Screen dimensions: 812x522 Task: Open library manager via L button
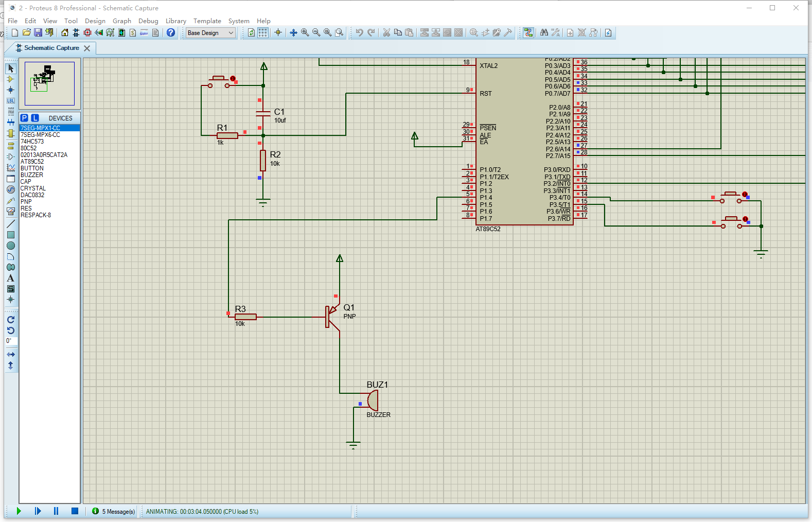pyautogui.click(x=35, y=118)
